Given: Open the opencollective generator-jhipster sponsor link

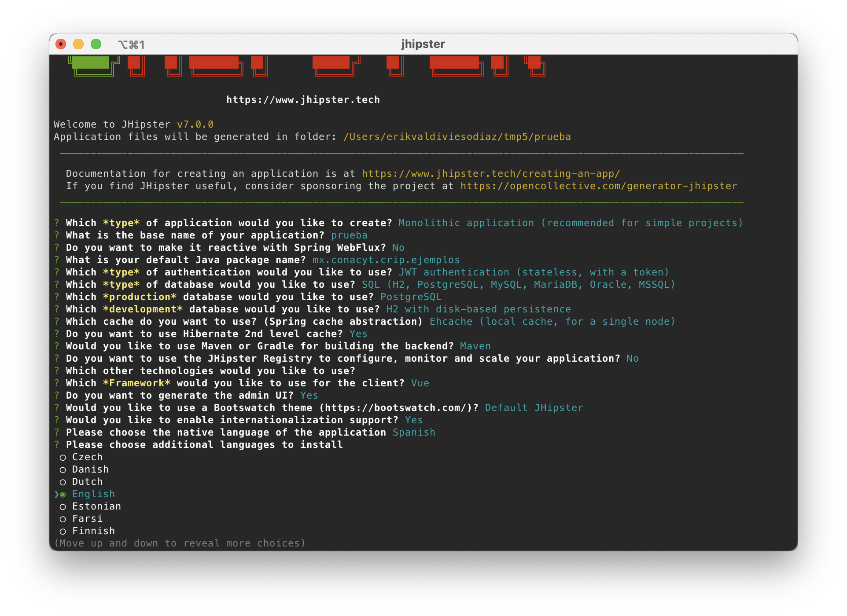Looking at the screenshot, I should [x=599, y=186].
